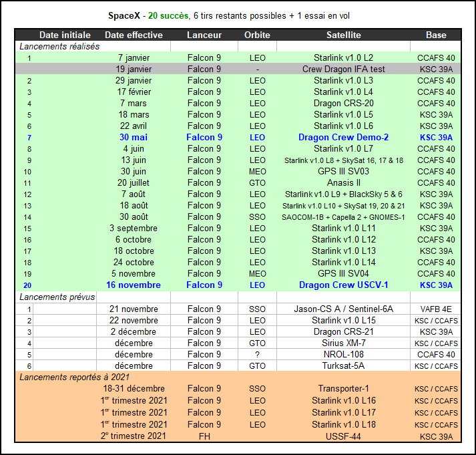The height and width of the screenshot is (455, 476).
Task: Click the 'SSO' orbit for 30 août
Action: [258, 217]
